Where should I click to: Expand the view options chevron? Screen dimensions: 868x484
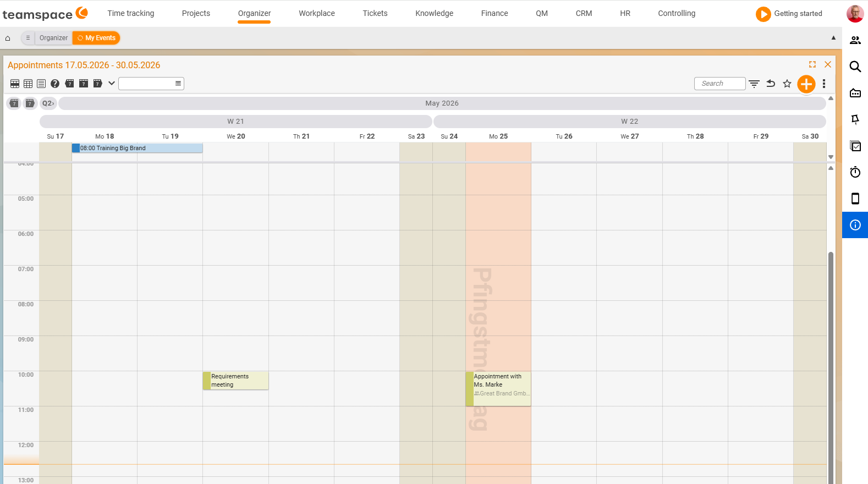coord(112,84)
